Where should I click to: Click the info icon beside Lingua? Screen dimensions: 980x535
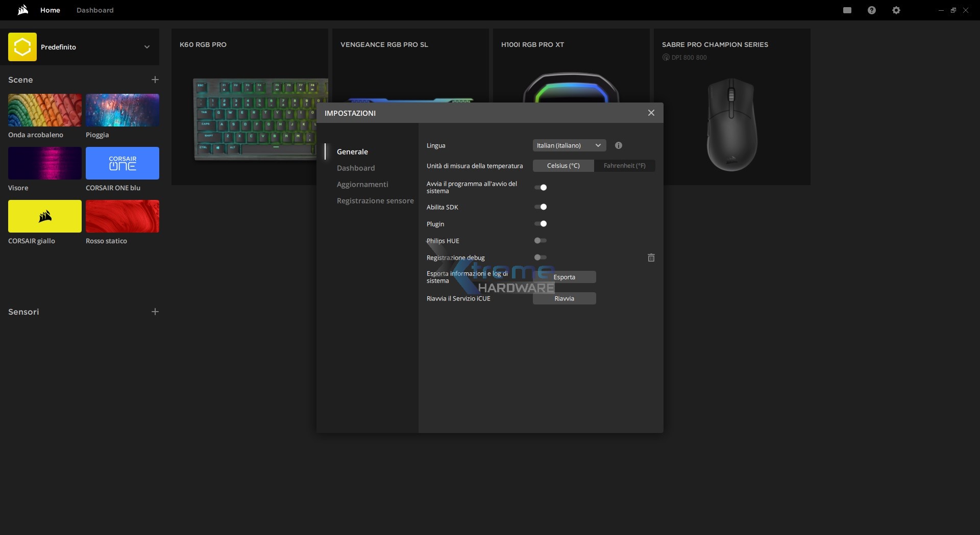tap(618, 145)
